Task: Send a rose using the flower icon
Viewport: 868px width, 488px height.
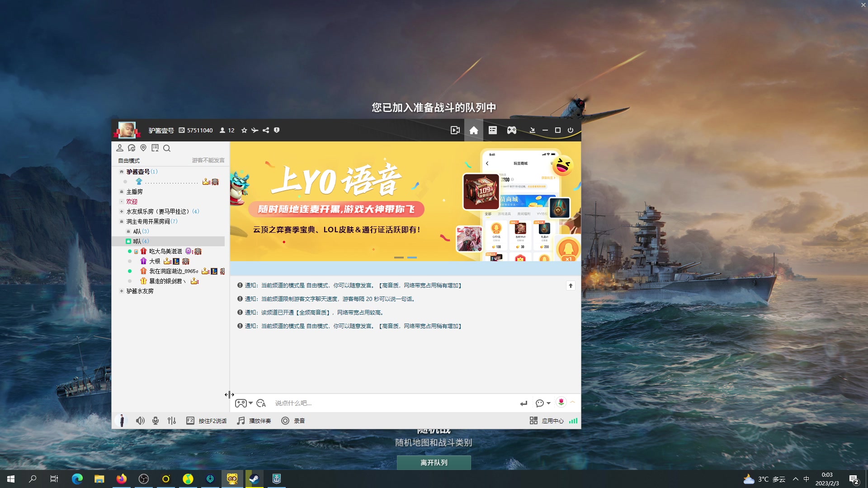Action: pyautogui.click(x=561, y=402)
